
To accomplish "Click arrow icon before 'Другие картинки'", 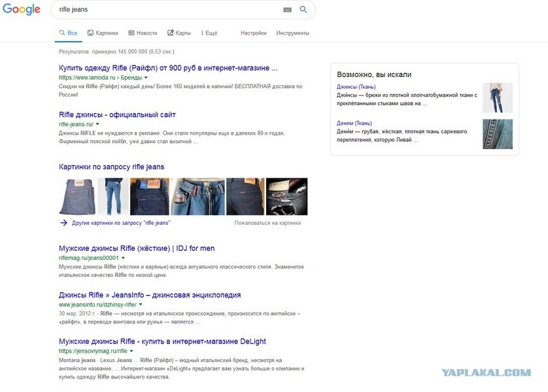I will 63,223.
